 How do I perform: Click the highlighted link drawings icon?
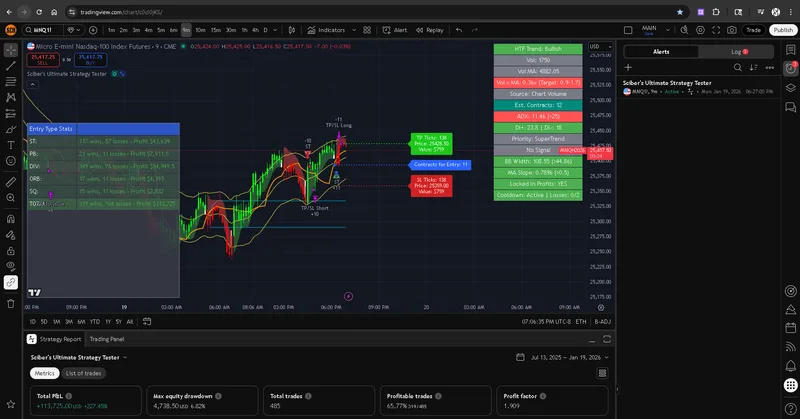pos(11,282)
